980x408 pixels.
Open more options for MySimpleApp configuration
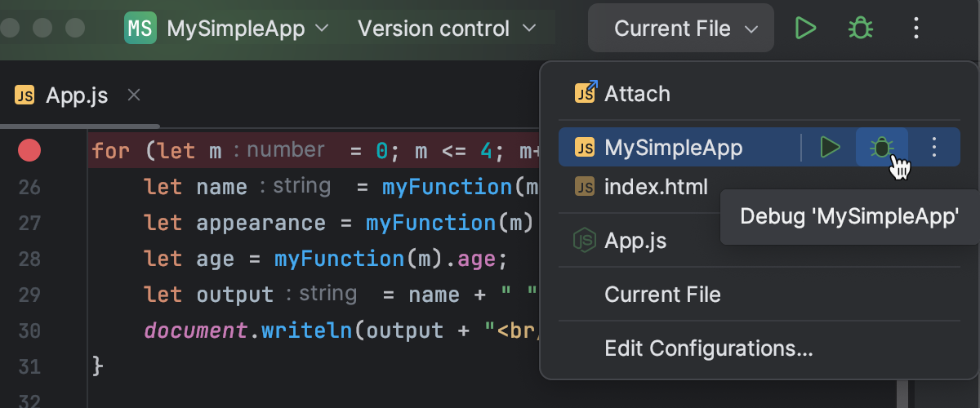[935, 148]
